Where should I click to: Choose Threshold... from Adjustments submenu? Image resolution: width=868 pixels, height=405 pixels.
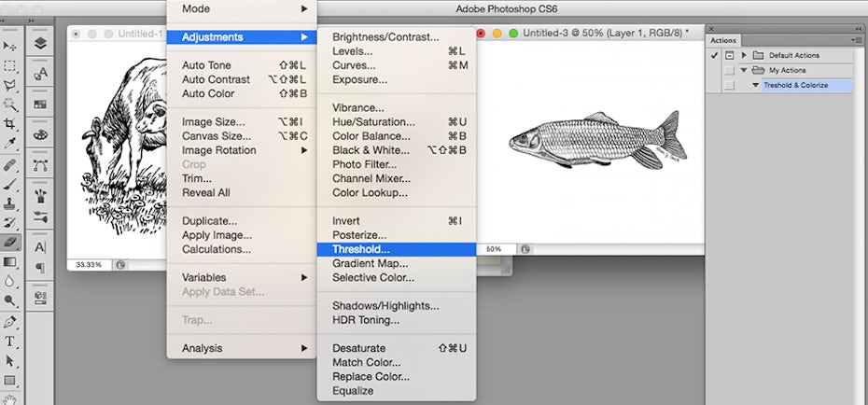click(x=361, y=249)
